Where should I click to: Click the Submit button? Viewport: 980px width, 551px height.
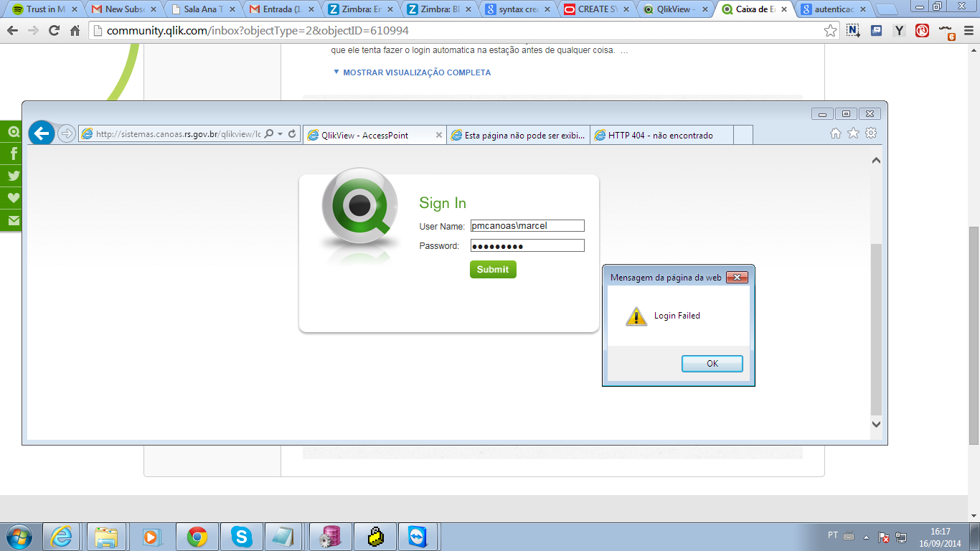[493, 269]
